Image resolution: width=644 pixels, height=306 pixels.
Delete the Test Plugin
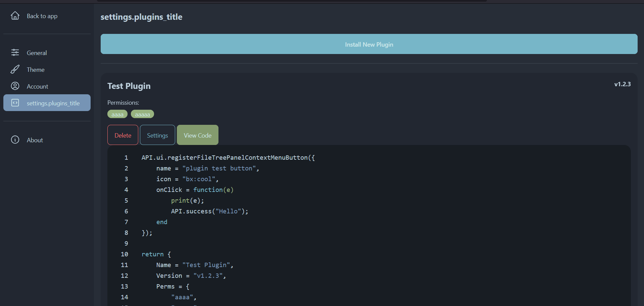pyautogui.click(x=123, y=135)
